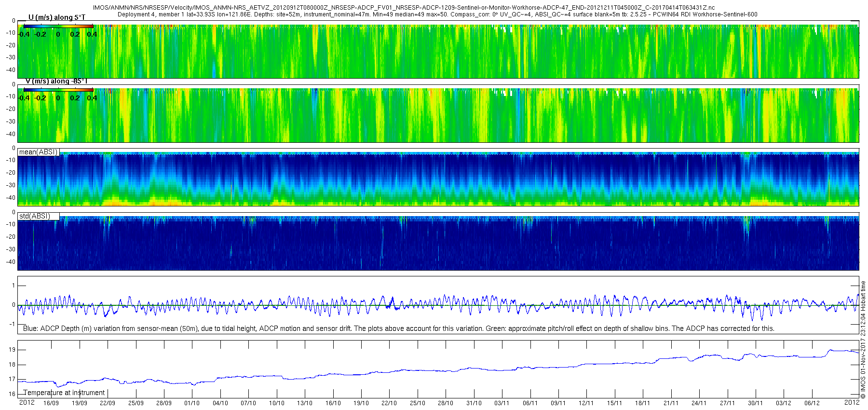Click the 28/09 date tick label
Image resolution: width=868 pixels, height=410 pixels.
(164, 403)
